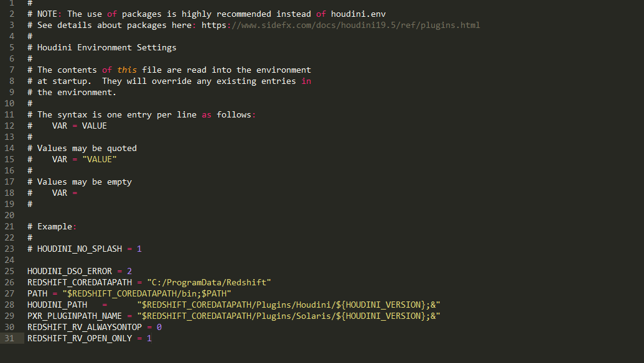
Task: Click line number 20 in the gutter
Action: (9, 215)
